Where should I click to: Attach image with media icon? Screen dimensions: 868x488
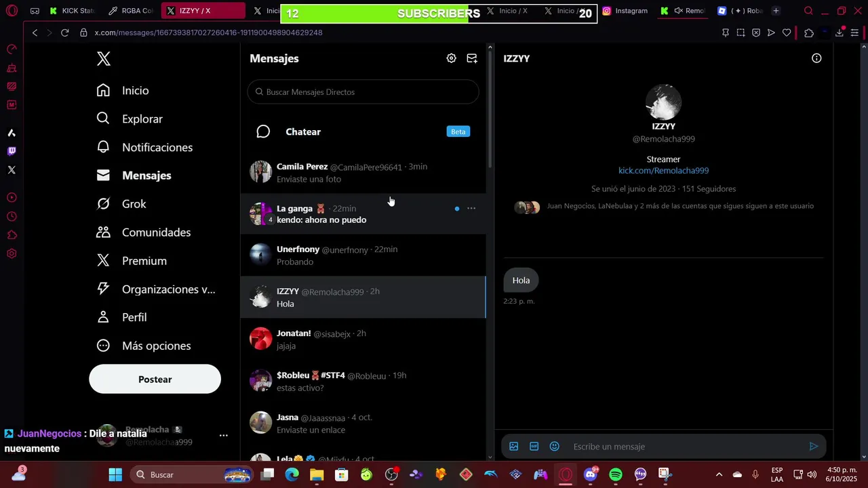point(514,446)
